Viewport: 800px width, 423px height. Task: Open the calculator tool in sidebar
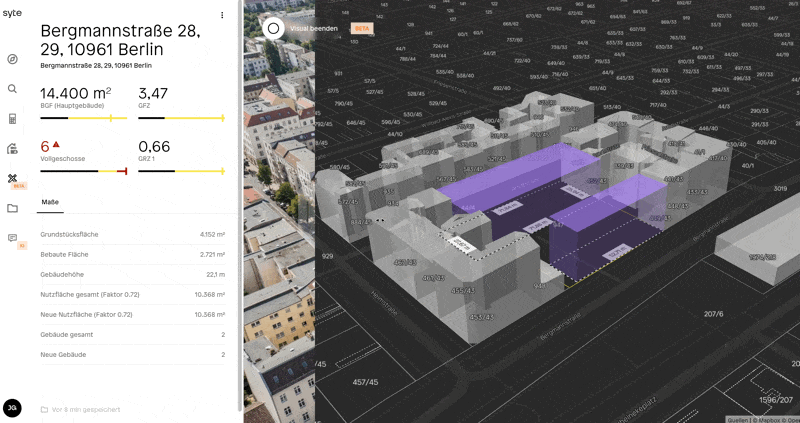click(13, 119)
